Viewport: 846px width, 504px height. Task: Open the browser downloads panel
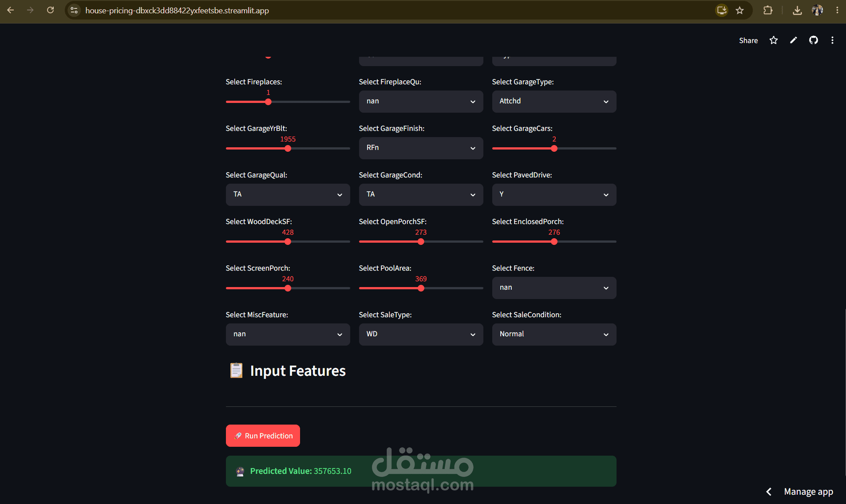pyautogui.click(x=797, y=10)
